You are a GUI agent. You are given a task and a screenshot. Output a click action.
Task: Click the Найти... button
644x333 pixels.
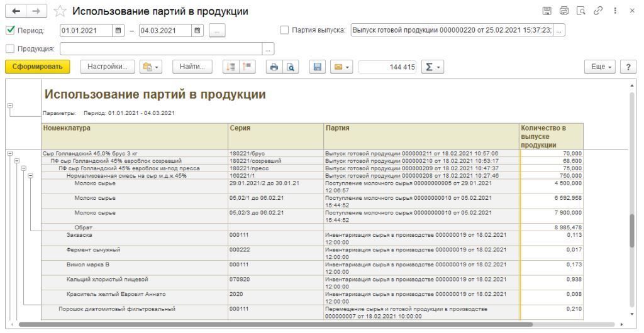(x=192, y=67)
